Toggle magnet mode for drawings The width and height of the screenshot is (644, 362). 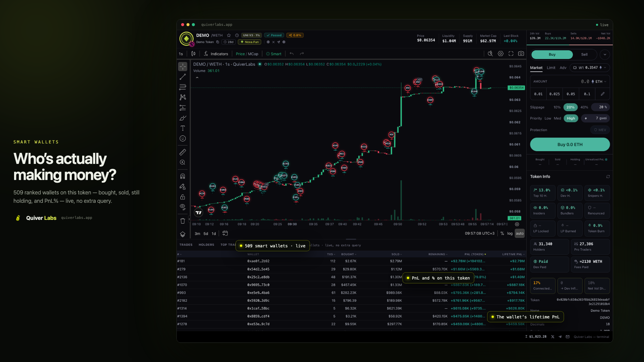click(182, 176)
